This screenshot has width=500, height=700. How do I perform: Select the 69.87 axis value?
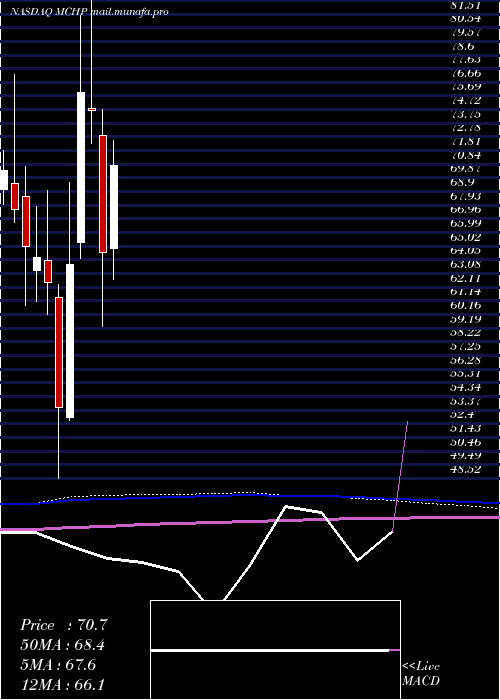[465, 168]
